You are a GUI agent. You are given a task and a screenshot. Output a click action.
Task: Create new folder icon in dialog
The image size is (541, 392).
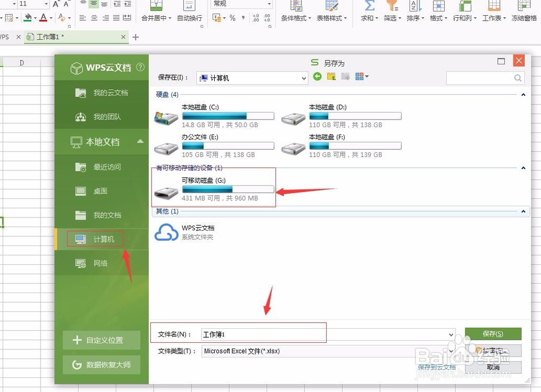pyautogui.click(x=345, y=77)
